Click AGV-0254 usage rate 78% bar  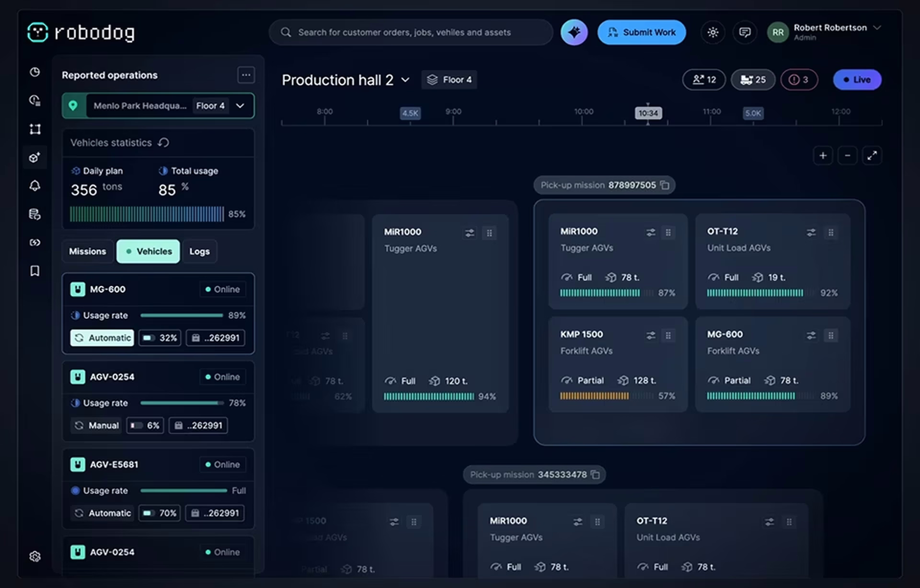pyautogui.click(x=182, y=403)
